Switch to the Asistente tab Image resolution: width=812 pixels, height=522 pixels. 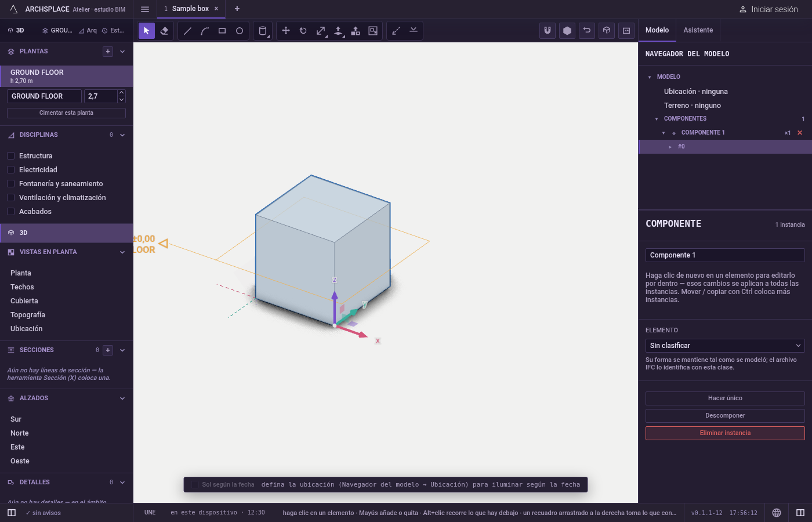(x=698, y=30)
